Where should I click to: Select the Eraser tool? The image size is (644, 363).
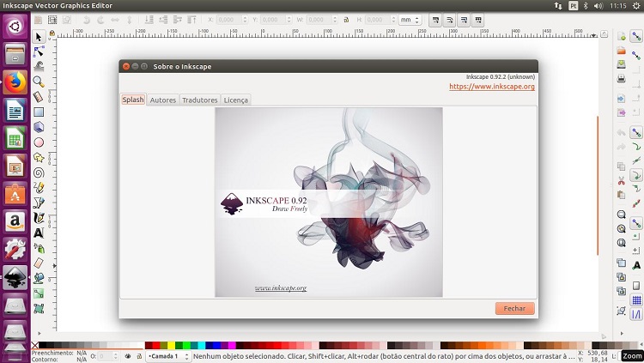coord(39,263)
